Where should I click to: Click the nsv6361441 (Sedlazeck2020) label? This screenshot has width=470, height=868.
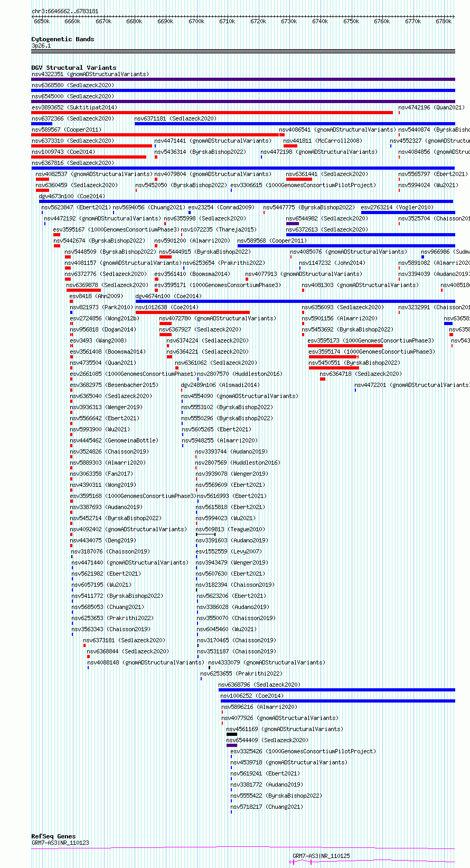(327, 174)
